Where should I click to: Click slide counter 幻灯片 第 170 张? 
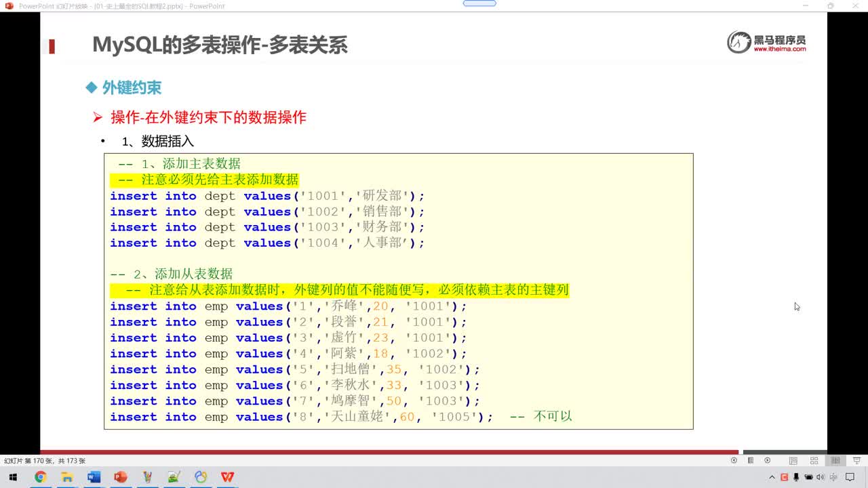45,461
